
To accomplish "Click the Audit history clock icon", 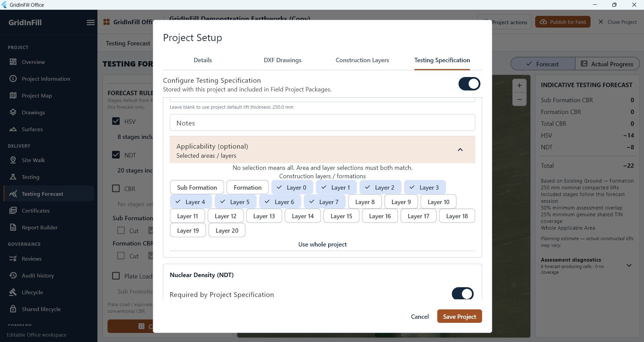I will click(x=13, y=275).
